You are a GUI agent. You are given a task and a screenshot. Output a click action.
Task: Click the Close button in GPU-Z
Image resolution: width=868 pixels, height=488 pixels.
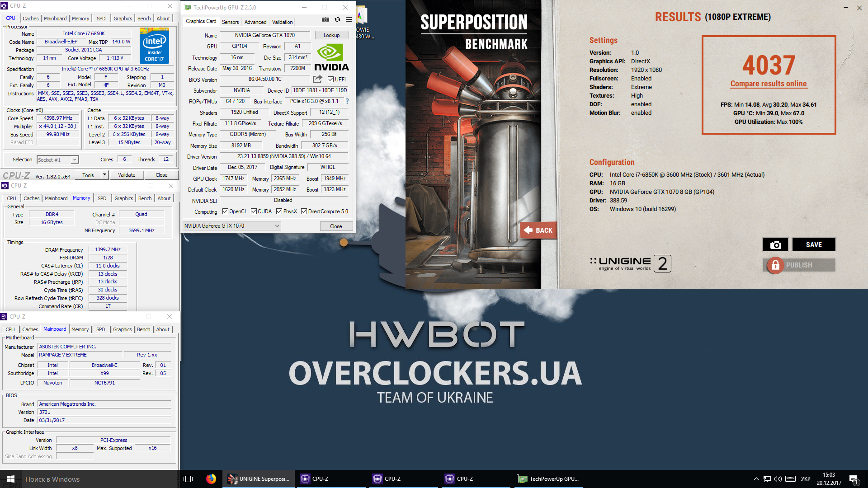coord(336,226)
